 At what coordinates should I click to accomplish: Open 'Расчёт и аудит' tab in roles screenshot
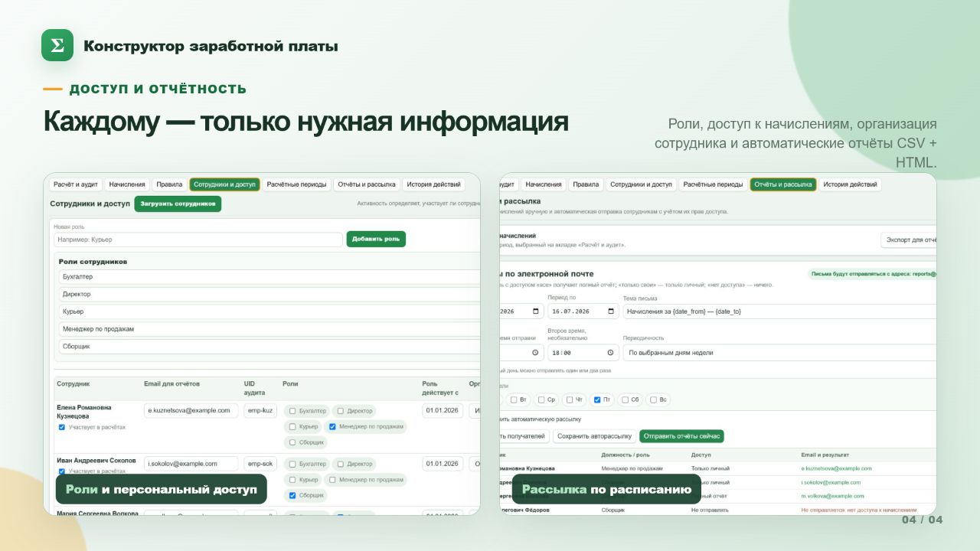[x=75, y=184]
